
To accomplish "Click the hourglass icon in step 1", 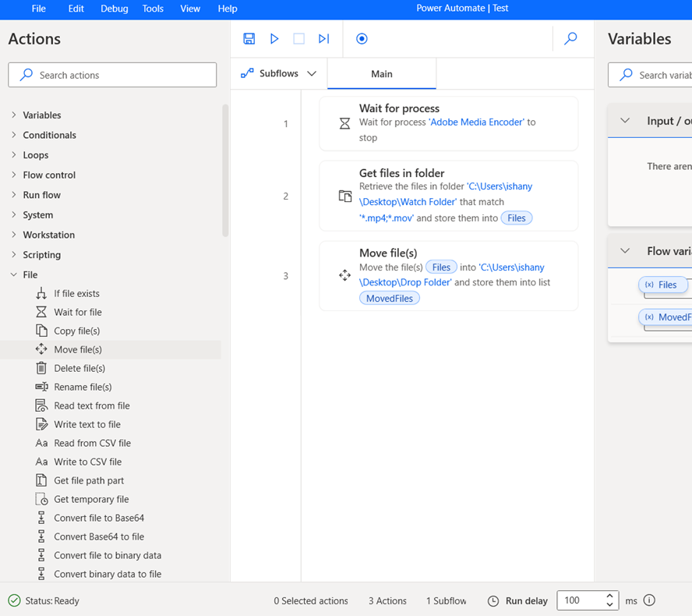I will [344, 124].
